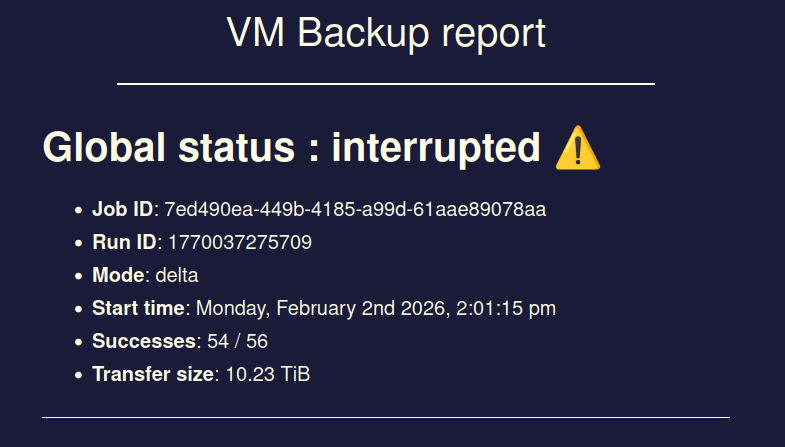Select the job ID value starting 7ed490ea
Image resolution: width=785 pixels, height=447 pixels.
point(355,209)
